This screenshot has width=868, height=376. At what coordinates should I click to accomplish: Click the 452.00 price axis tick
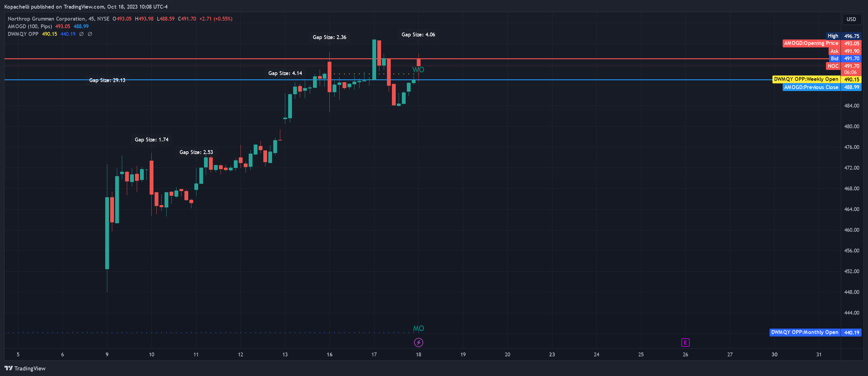coord(852,272)
